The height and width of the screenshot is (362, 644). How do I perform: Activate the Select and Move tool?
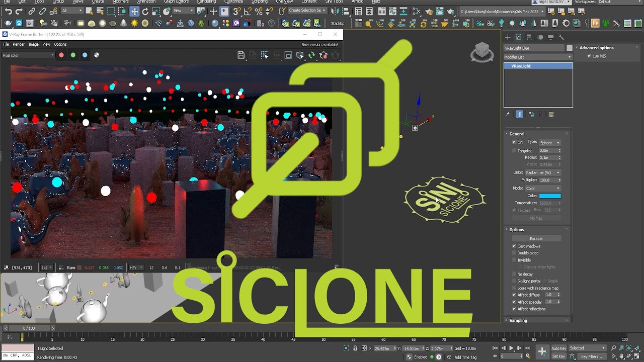134,12
